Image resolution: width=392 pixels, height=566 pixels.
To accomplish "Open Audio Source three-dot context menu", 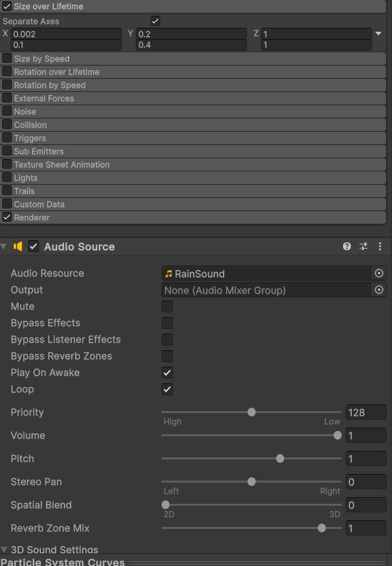I will 379,246.
